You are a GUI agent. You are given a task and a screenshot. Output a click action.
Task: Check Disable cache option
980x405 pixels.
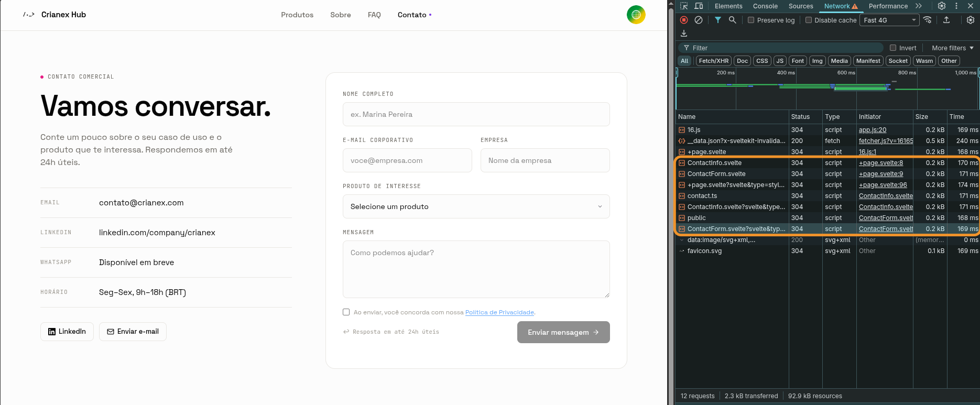pyautogui.click(x=809, y=20)
